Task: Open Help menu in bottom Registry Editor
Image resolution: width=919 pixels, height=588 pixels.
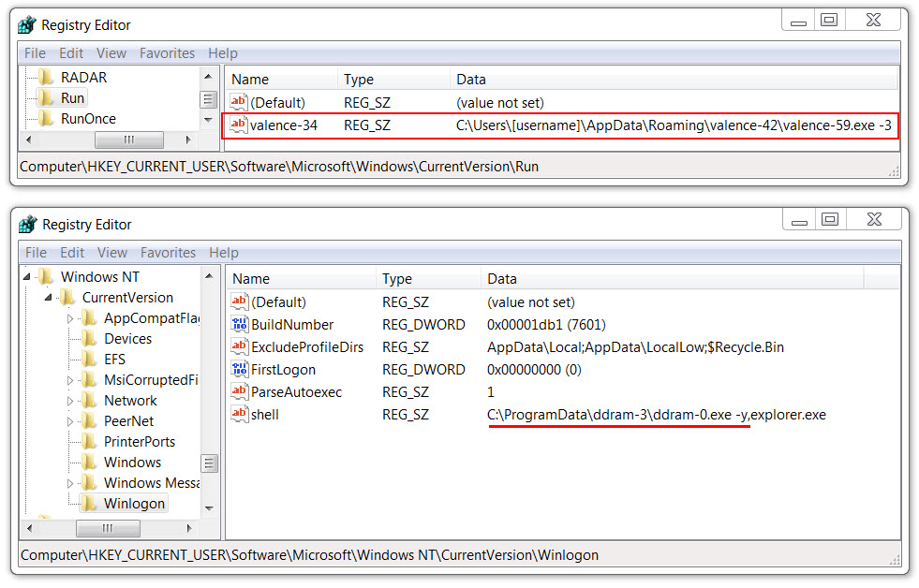Action: (x=224, y=253)
